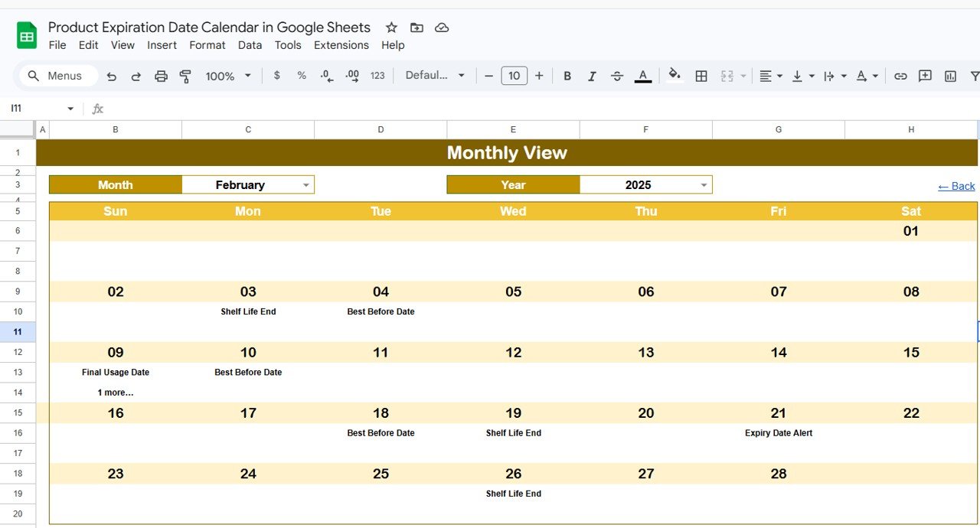Toggle italic formatting
Screen dimensions: 980x528
(592, 76)
